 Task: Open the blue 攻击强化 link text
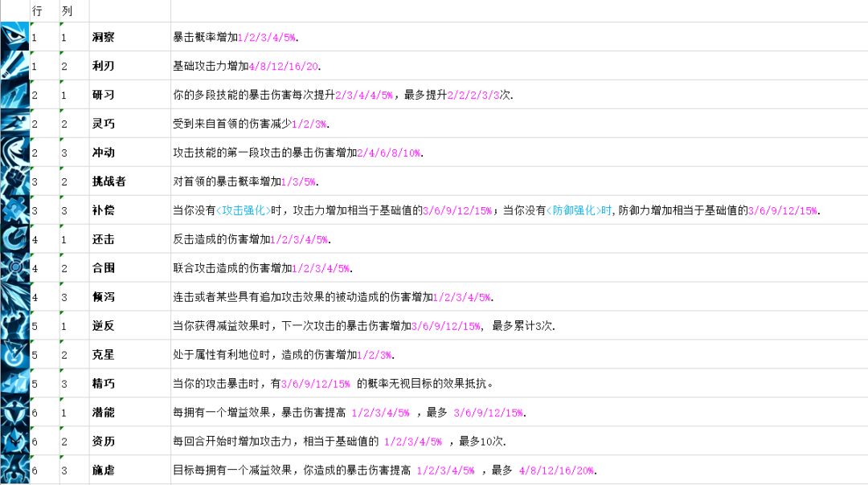coord(244,210)
